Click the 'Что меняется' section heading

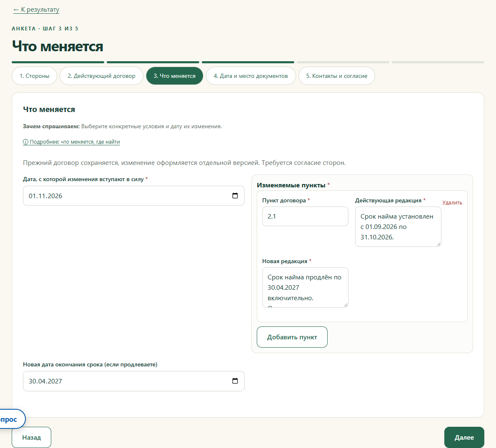[49, 110]
